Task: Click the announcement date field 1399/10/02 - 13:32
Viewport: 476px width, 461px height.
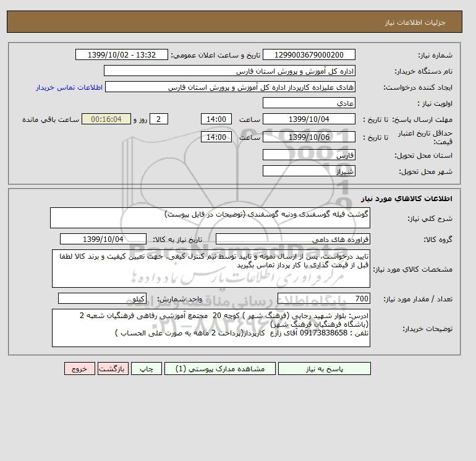Action: point(121,54)
